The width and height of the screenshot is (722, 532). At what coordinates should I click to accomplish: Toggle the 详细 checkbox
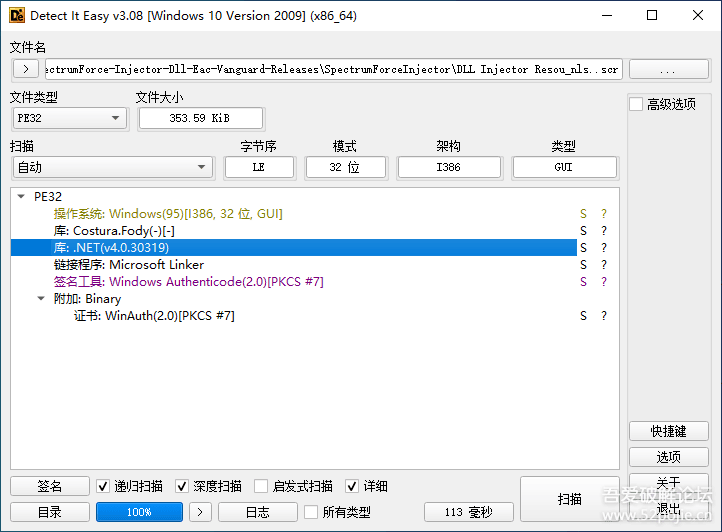(352, 486)
